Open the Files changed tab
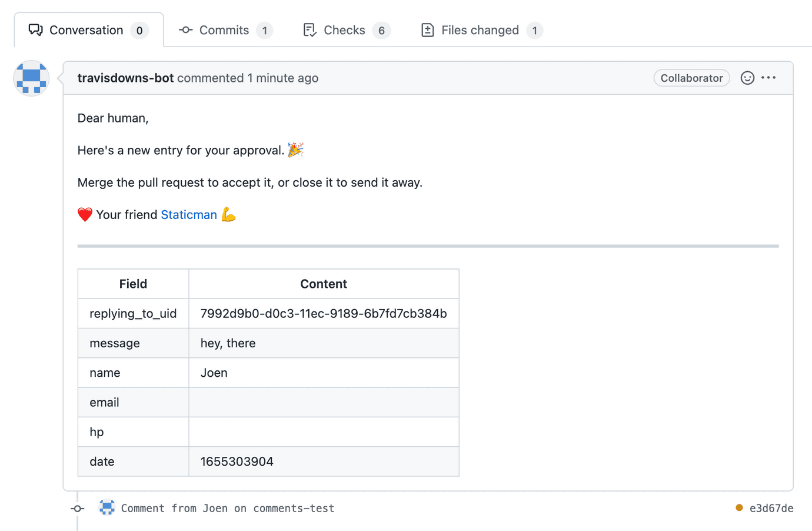The image size is (812, 531). (481, 30)
